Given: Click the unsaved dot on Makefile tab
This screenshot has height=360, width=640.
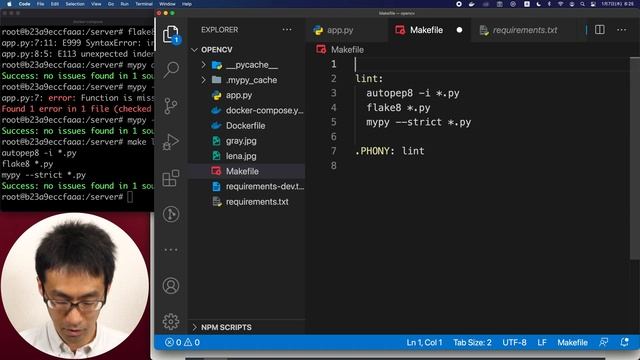Looking at the screenshot, I should coord(459,30).
